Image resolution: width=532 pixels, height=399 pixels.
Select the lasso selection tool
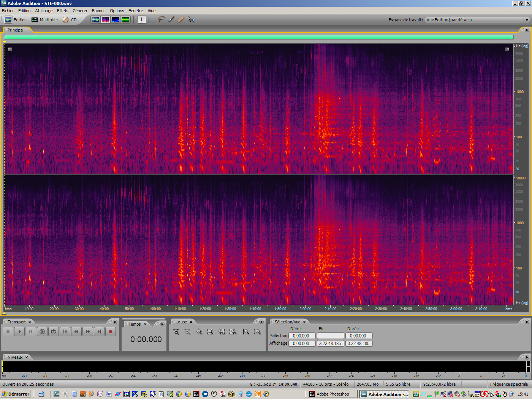tap(161, 19)
